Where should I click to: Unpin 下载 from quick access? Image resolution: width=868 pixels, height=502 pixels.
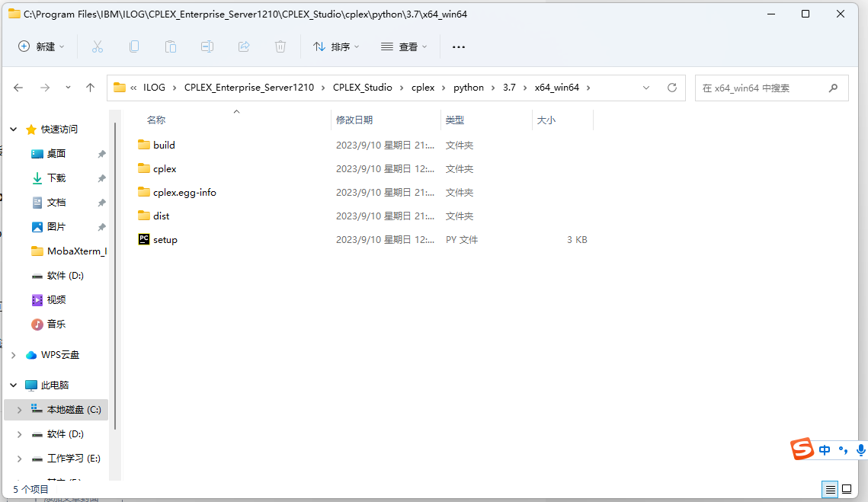click(102, 178)
